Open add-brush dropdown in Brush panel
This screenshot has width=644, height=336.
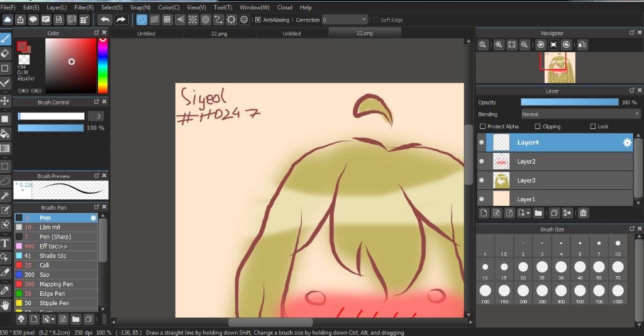pos(53,319)
